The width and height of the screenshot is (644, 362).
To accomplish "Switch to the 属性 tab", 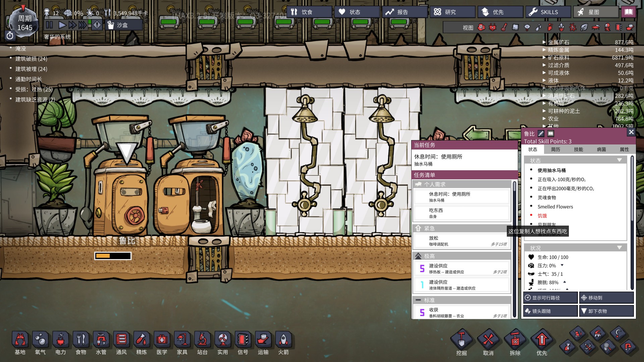I will (624, 149).
